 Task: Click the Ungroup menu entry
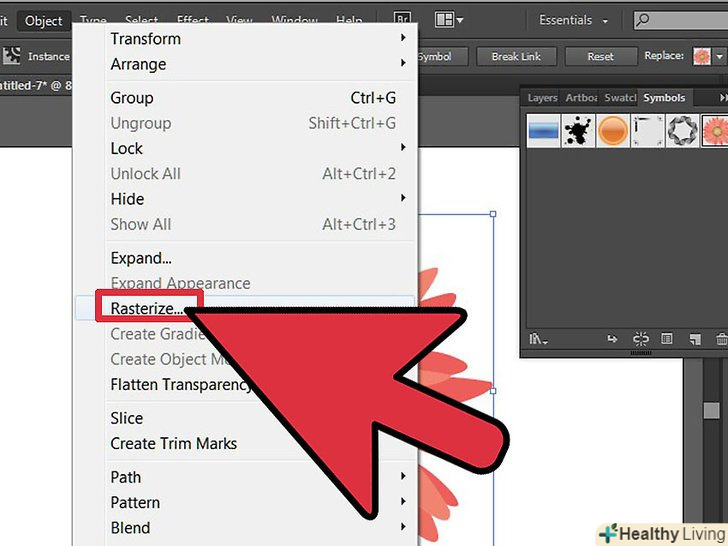coord(246,123)
